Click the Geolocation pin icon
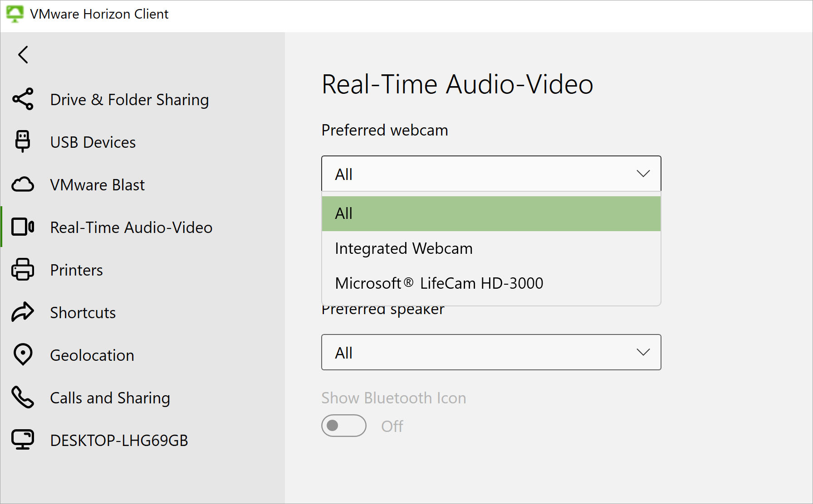Screen dimensions: 813x504 click(23, 354)
